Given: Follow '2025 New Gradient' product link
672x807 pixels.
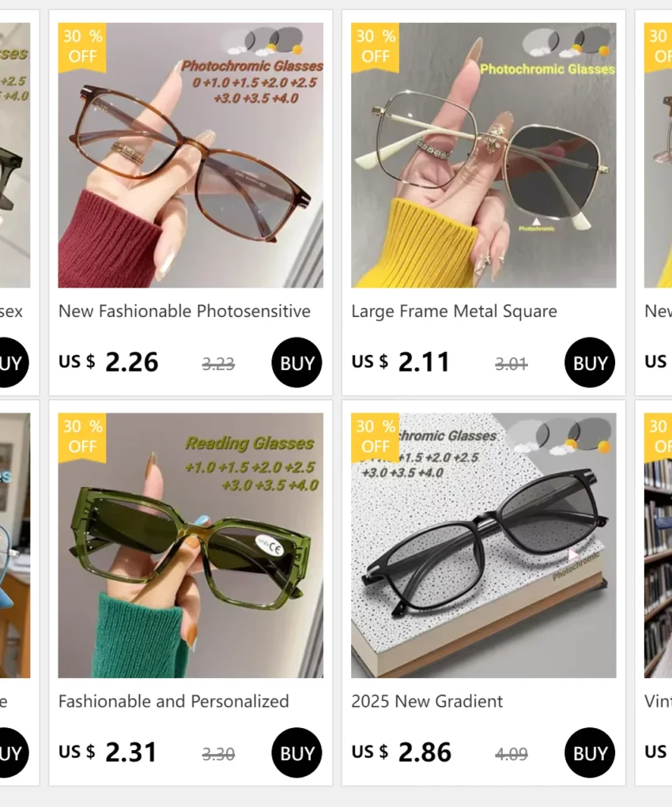Looking at the screenshot, I should (x=427, y=701).
